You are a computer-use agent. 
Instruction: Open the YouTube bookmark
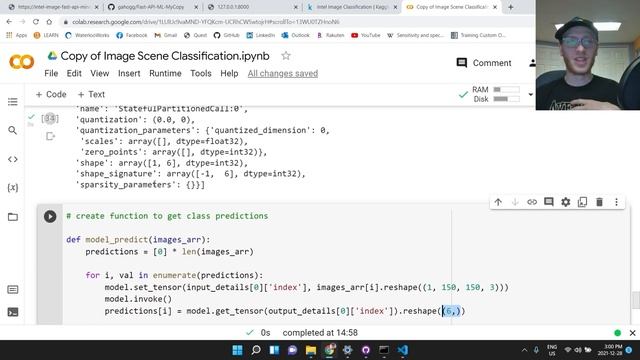coord(365,35)
